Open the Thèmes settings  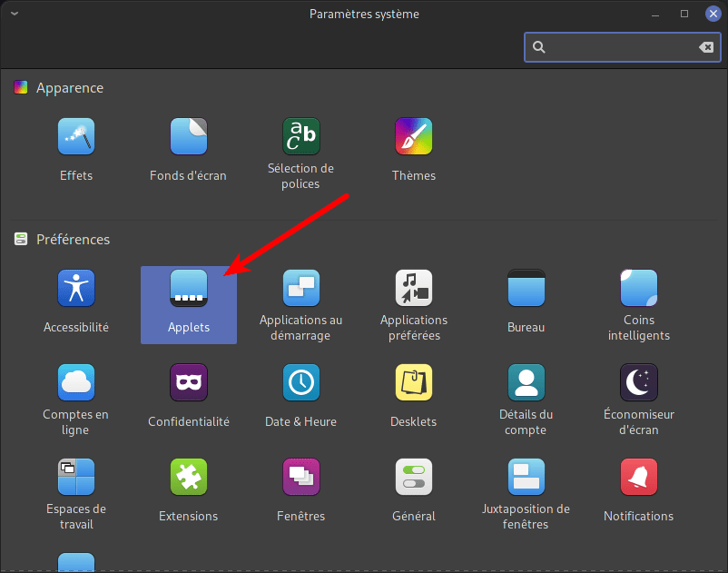click(x=414, y=137)
